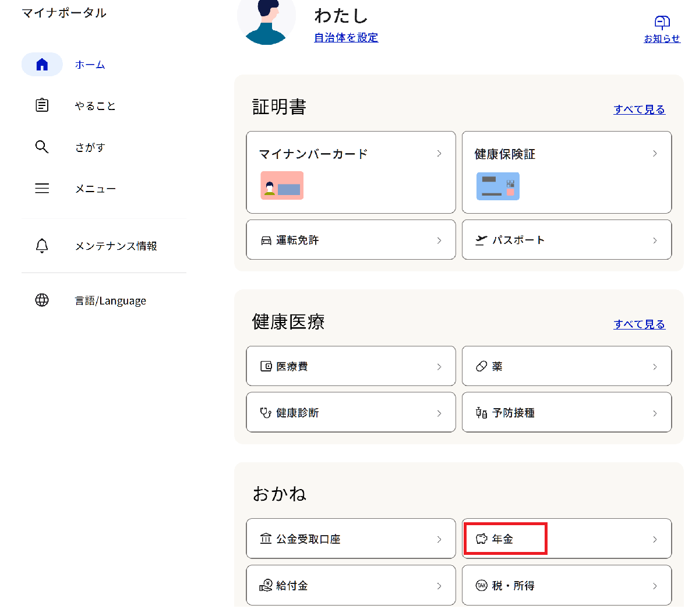
Task: Open the 予防接種 button
Action: (x=566, y=413)
